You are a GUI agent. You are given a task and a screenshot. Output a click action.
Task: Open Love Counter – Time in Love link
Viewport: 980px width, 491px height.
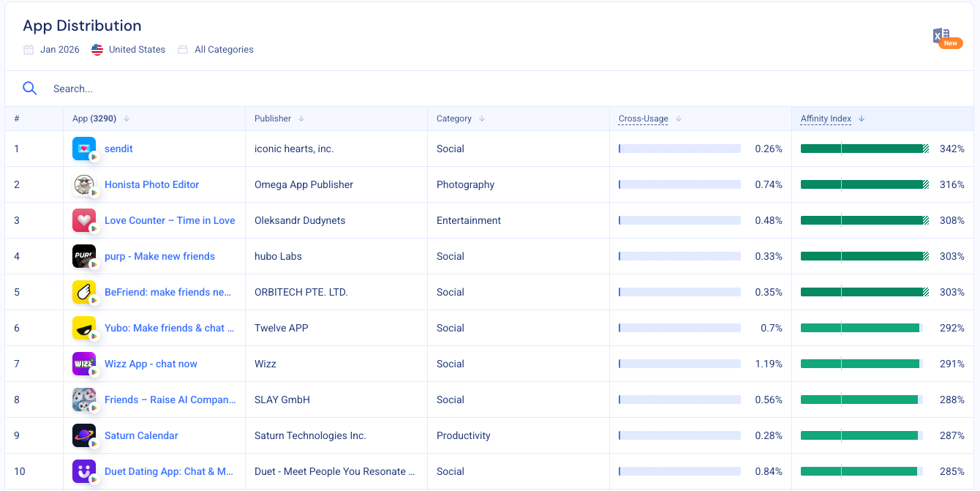click(x=170, y=220)
